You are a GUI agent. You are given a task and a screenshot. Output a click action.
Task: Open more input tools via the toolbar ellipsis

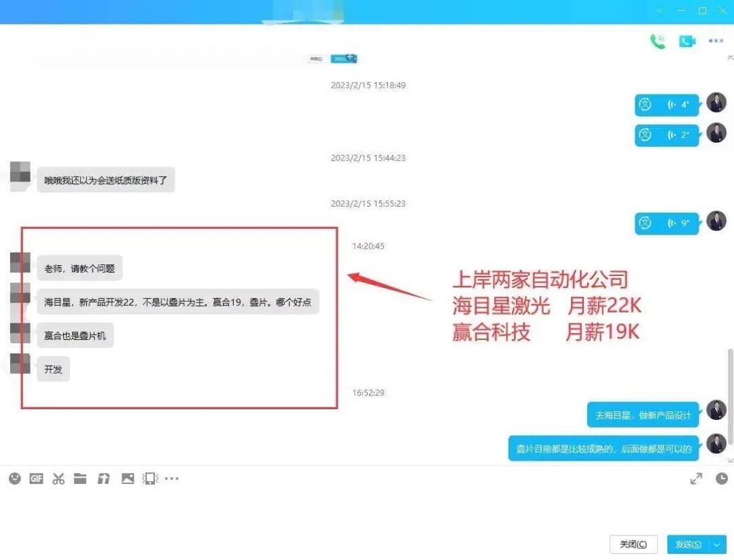tap(172, 478)
